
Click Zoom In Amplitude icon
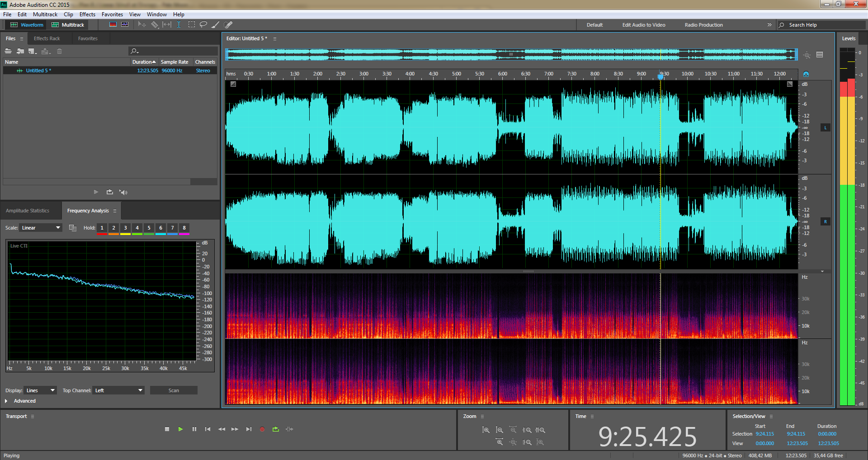tap(486, 430)
